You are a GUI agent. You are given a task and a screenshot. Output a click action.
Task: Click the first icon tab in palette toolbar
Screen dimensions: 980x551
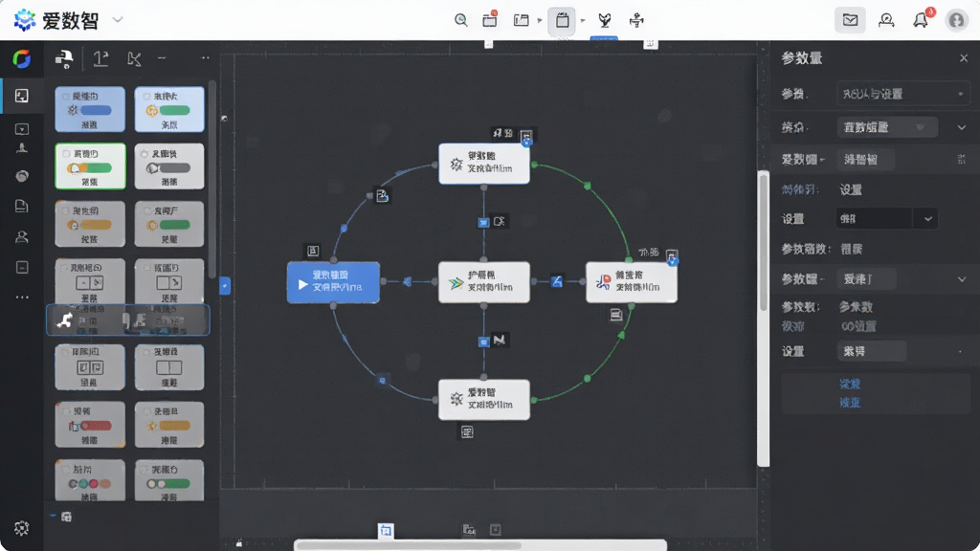click(64, 58)
